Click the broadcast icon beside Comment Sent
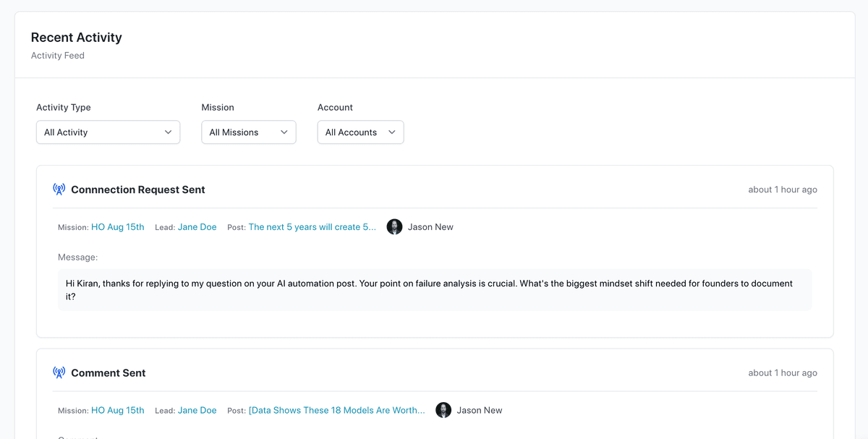Image resolution: width=868 pixels, height=439 pixels. tap(59, 373)
